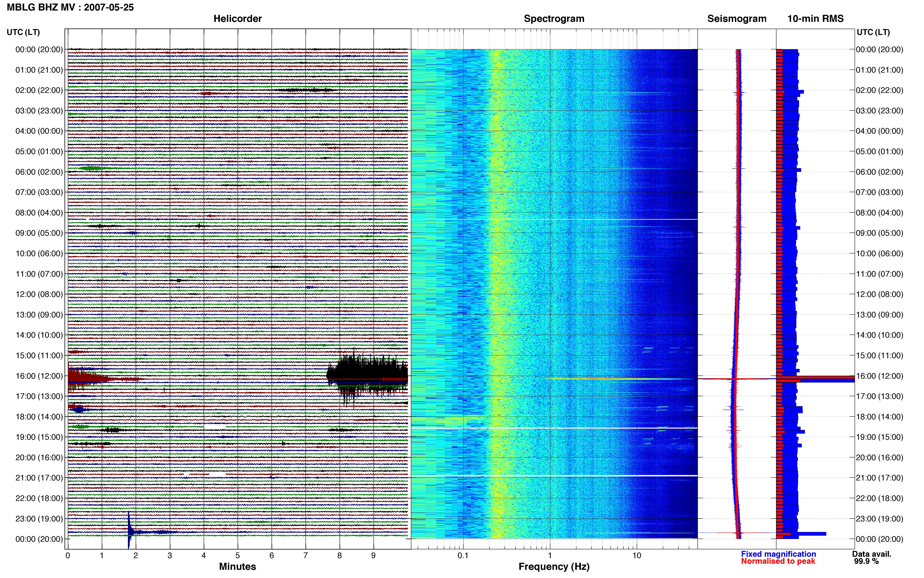Select the 'Spectrogram' panel heading

point(554,19)
